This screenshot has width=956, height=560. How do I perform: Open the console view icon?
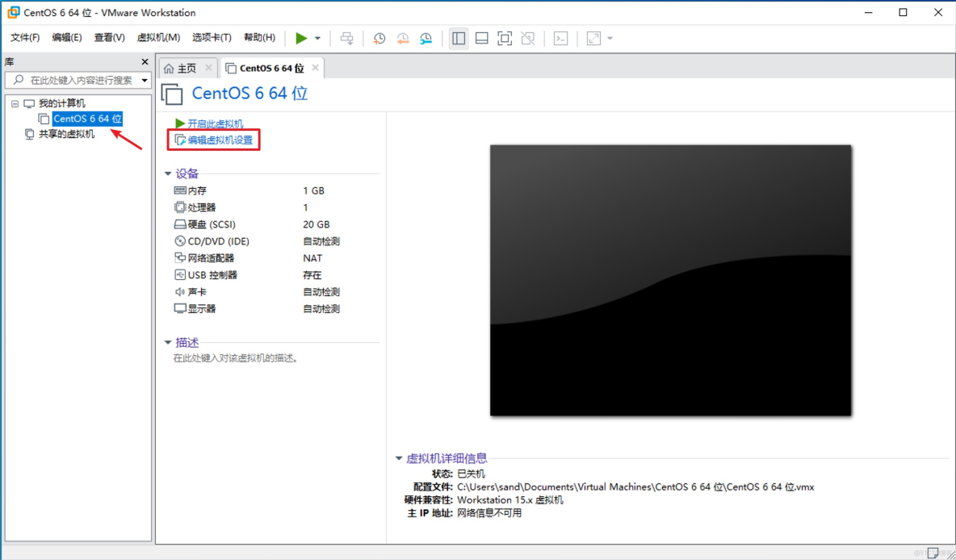click(x=561, y=39)
